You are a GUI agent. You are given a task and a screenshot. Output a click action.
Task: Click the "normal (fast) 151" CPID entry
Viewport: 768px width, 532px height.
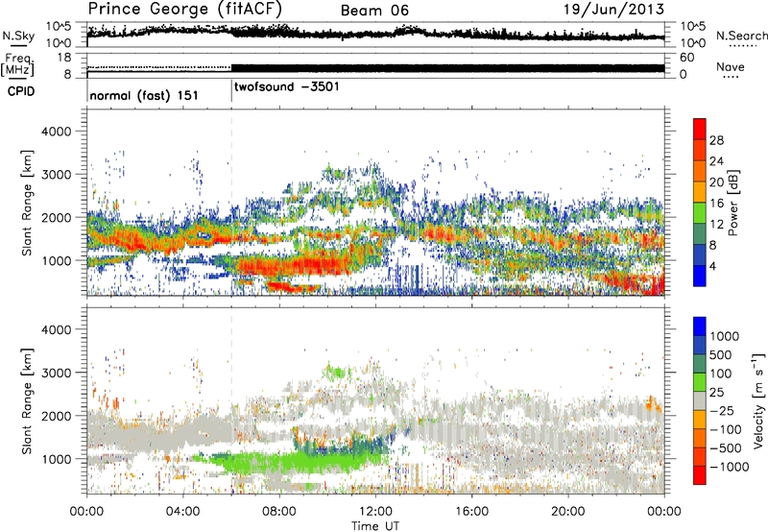[144, 95]
